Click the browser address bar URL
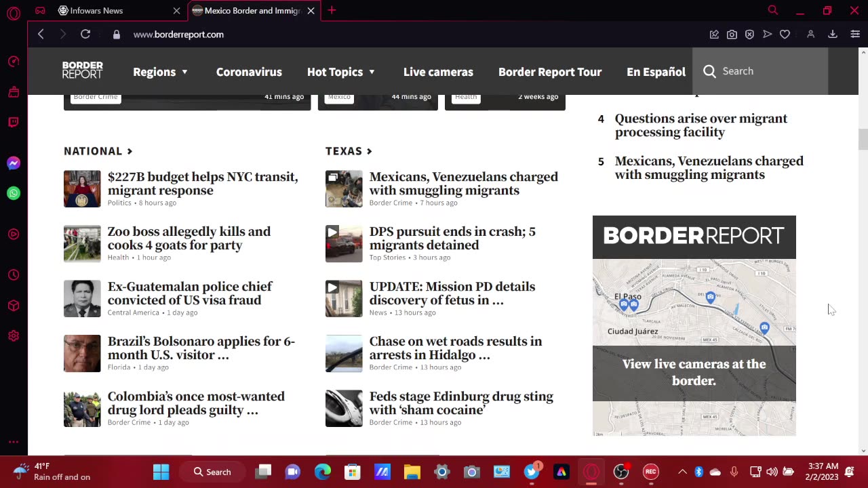 tap(178, 35)
